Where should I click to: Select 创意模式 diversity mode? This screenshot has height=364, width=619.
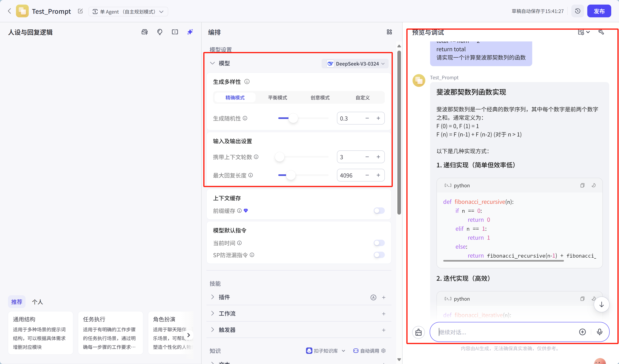(320, 98)
